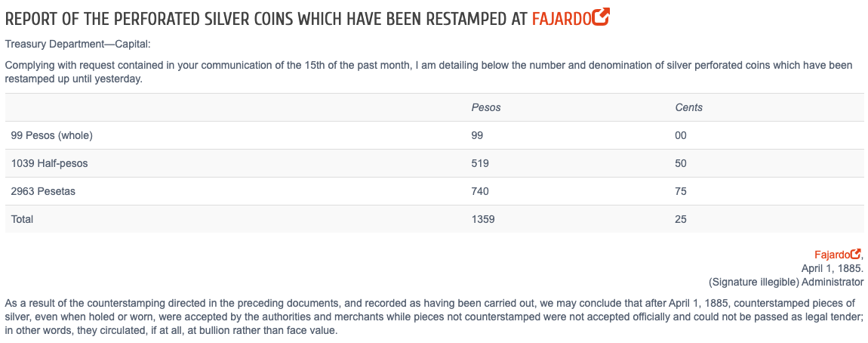Image resolution: width=868 pixels, height=343 pixels.
Task: Select the Pesos column header
Action: click(x=486, y=107)
